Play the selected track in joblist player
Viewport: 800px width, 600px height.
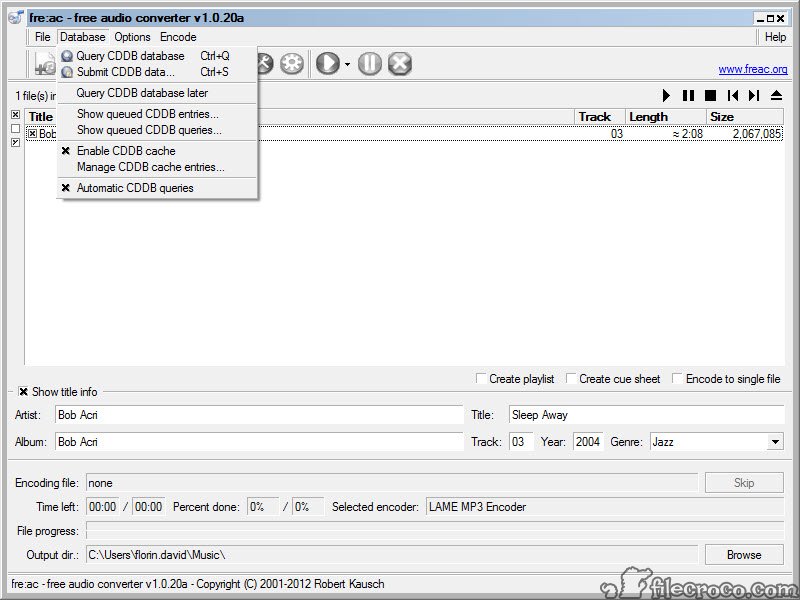pyautogui.click(x=667, y=96)
